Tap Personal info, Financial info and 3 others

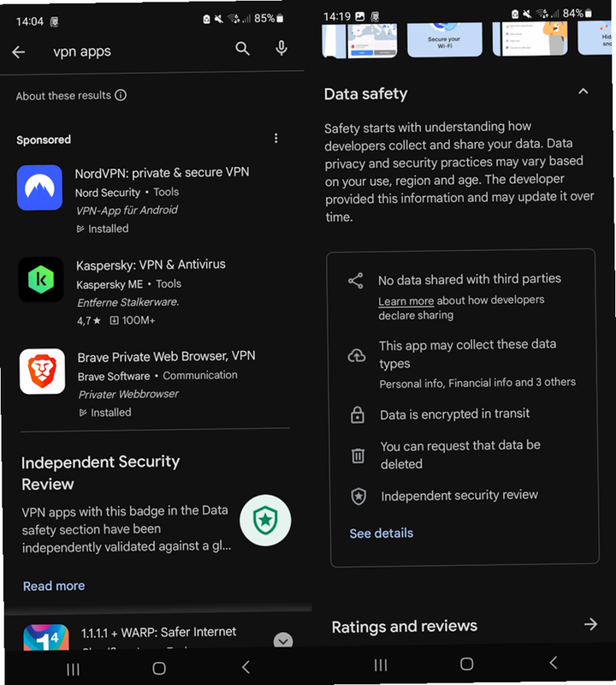(x=477, y=383)
